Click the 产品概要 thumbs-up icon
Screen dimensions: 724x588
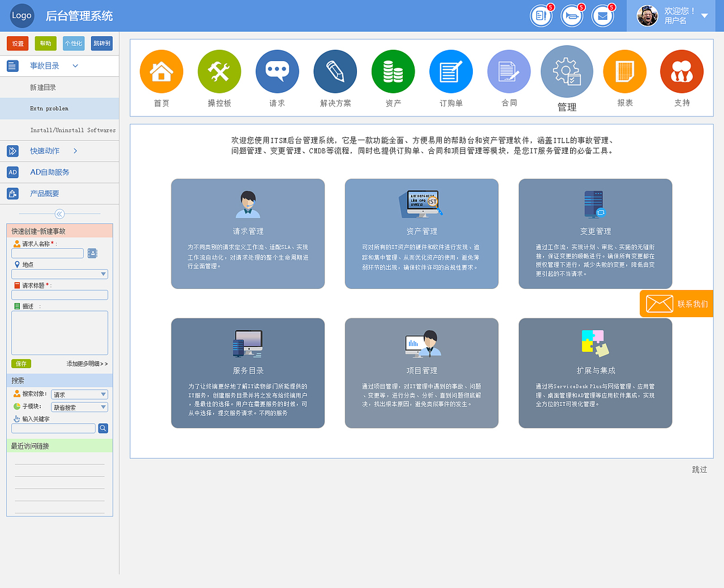click(12, 194)
